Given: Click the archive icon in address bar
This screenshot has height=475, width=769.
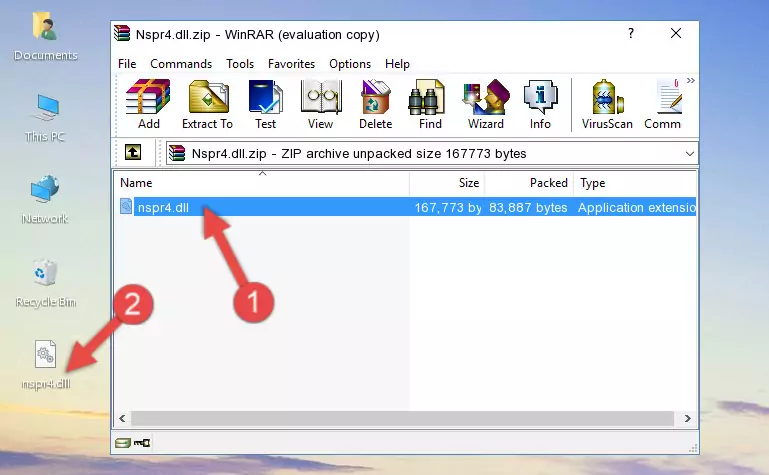Looking at the screenshot, I should (177, 153).
